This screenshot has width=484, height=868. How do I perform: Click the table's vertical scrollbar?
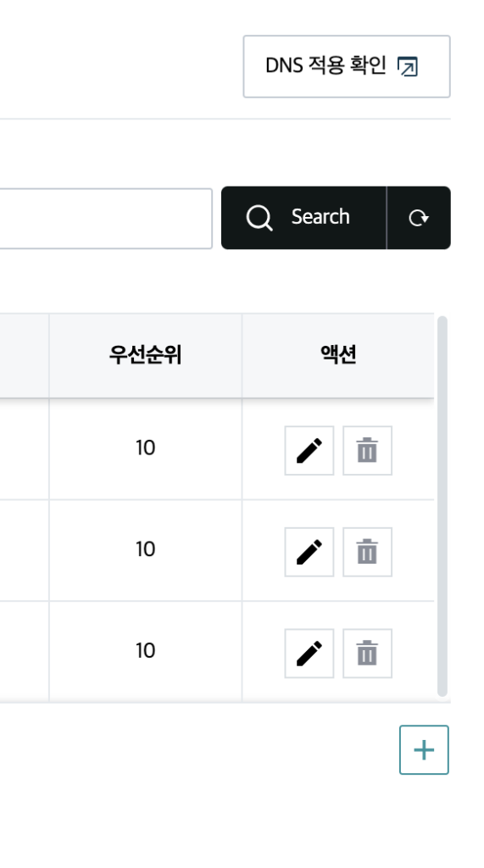pos(442,506)
